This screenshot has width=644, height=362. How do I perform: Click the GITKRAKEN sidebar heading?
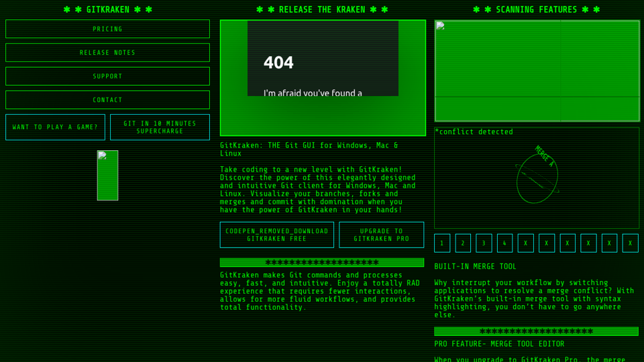pyautogui.click(x=107, y=9)
